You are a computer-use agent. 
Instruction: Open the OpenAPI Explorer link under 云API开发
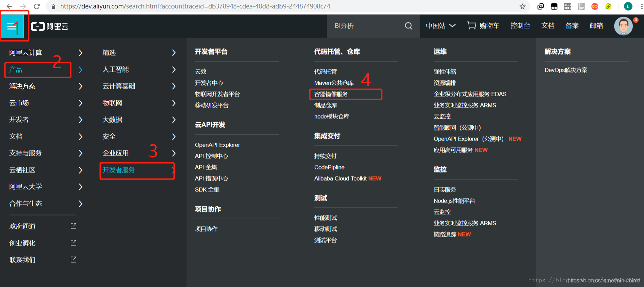[x=217, y=145]
